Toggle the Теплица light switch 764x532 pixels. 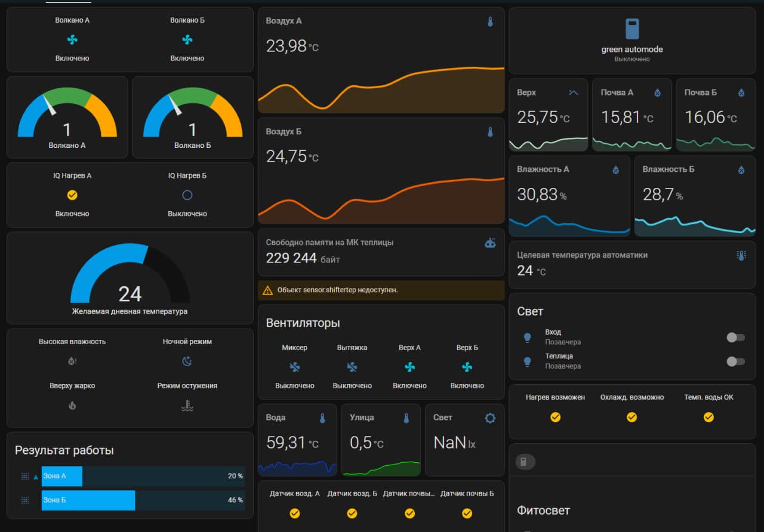click(735, 361)
